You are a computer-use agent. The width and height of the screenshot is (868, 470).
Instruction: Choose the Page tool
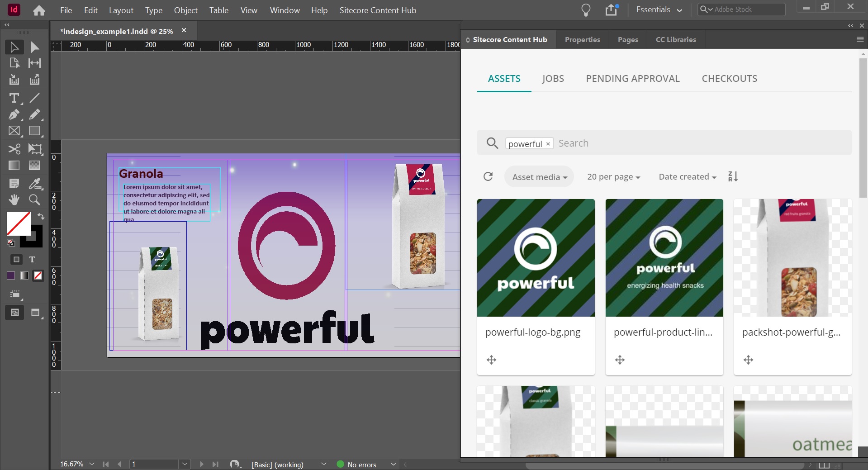14,63
